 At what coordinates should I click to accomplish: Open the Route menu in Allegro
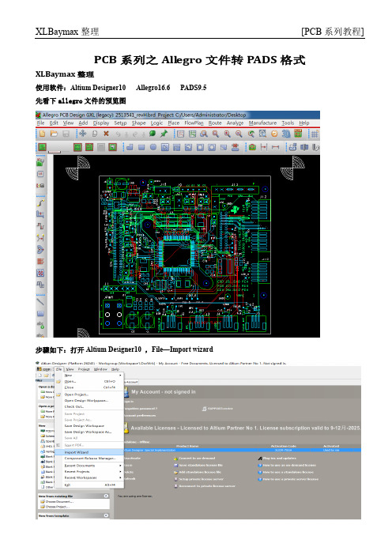215,123
